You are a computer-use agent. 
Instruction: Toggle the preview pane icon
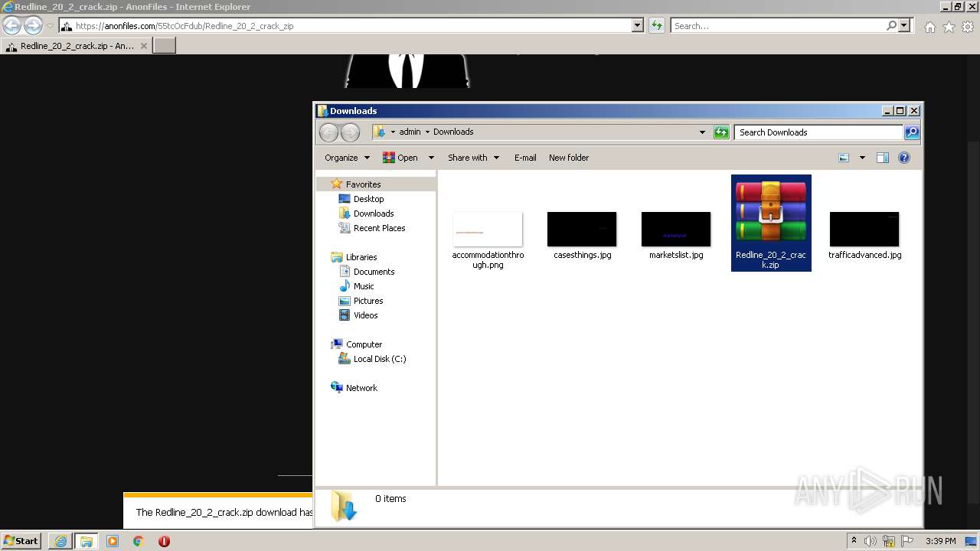(x=882, y=158)
